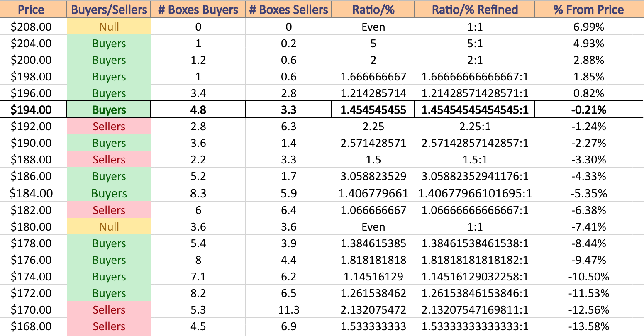Select the 11.3 boxes sellers cell
Image resolution: width=644 pixels, height=336 pixels.
(288, 310)
